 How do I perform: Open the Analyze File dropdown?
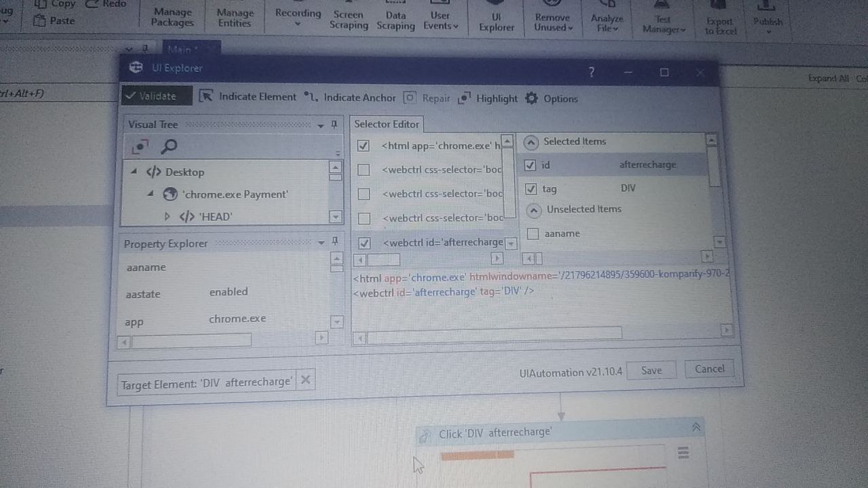606,23
